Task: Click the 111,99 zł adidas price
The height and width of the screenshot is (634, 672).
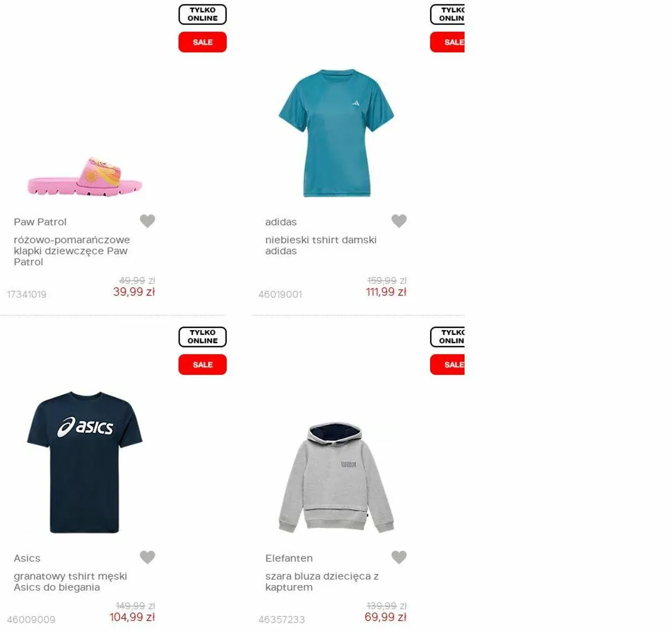Action: [386, 292]
